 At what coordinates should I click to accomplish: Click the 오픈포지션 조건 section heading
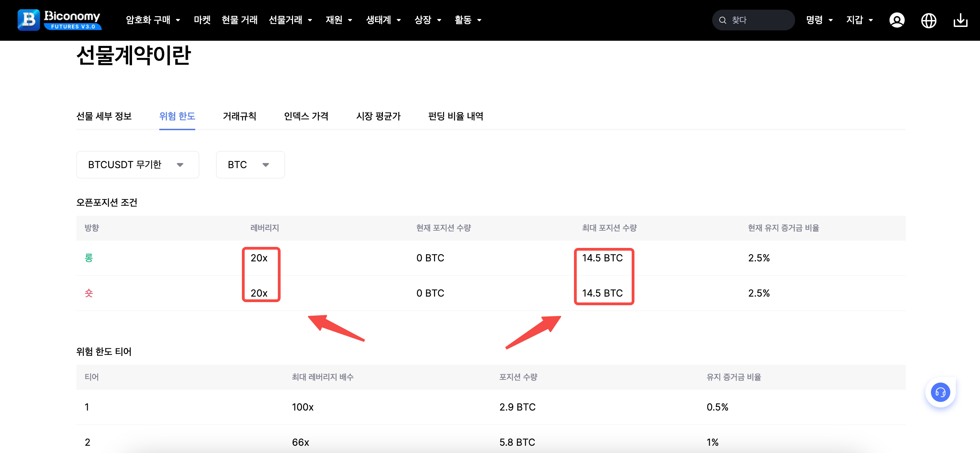107,202
